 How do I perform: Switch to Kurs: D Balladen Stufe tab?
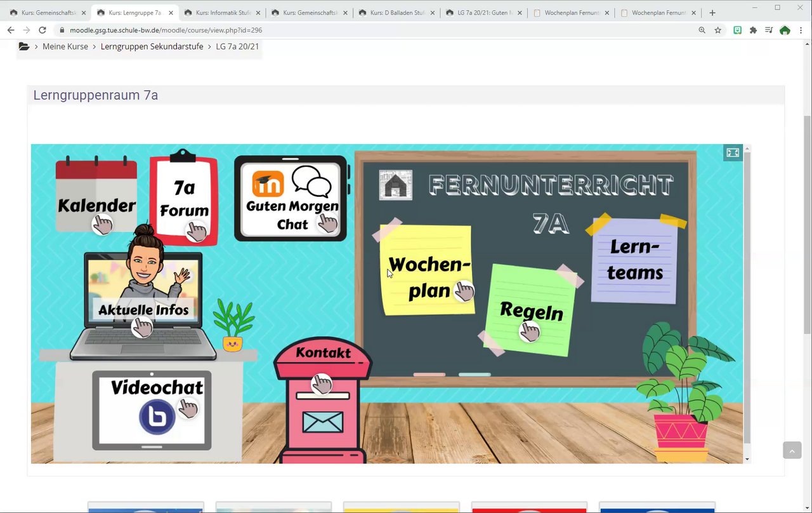397,13
